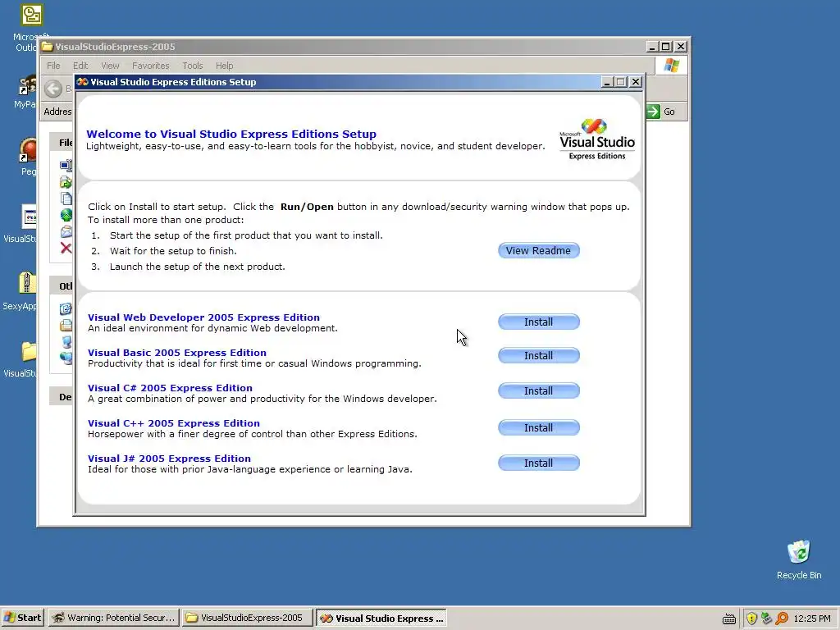Click the network places icon in Other Places

tap(66, 358)
